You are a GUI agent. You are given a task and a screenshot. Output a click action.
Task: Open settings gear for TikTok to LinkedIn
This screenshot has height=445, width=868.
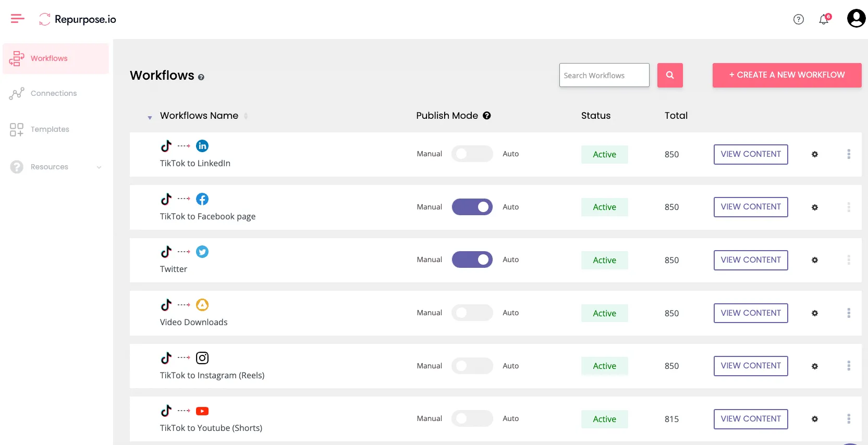pyautogui.click(x=815, y=154)
